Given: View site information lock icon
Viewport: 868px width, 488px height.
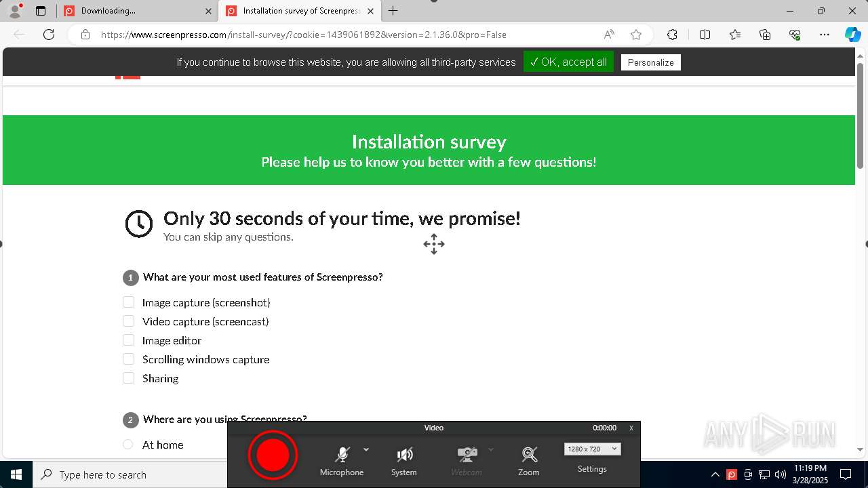Looking at the screenshot, I should [85, 35].
